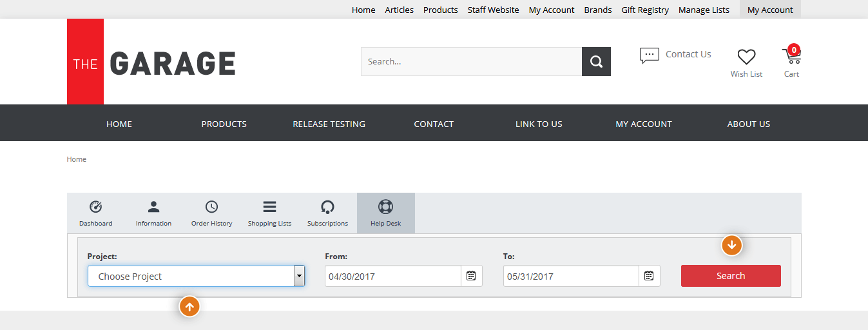Focus the site Search text field
The height and width of the screenshot is (330, 868).
coord(471,62)
